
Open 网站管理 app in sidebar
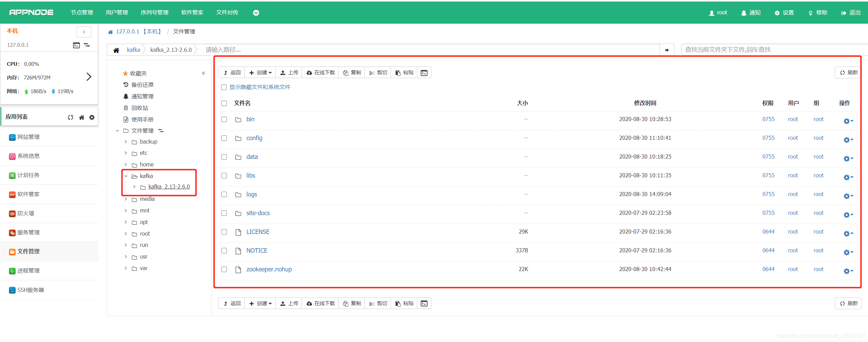(49, 137)
